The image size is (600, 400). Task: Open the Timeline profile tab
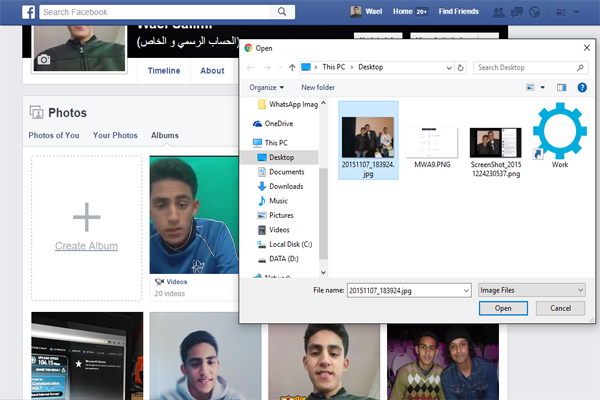tap(164, 71)
